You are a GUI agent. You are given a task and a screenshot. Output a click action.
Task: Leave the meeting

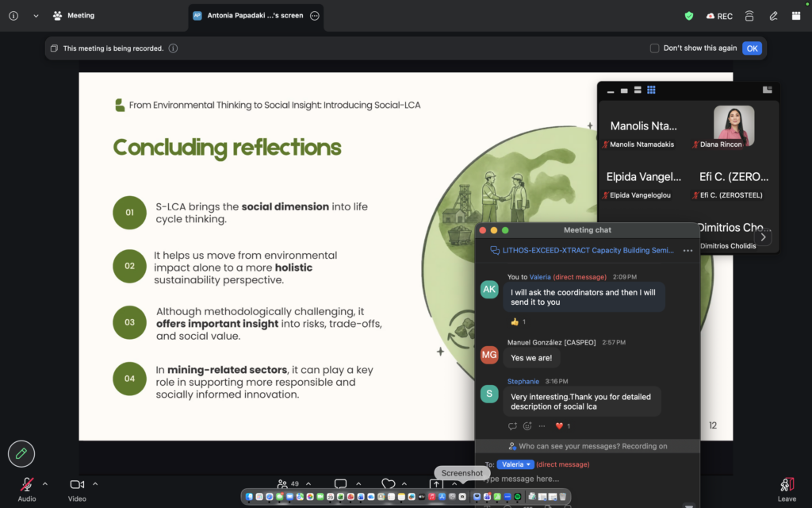coord(787,490)
